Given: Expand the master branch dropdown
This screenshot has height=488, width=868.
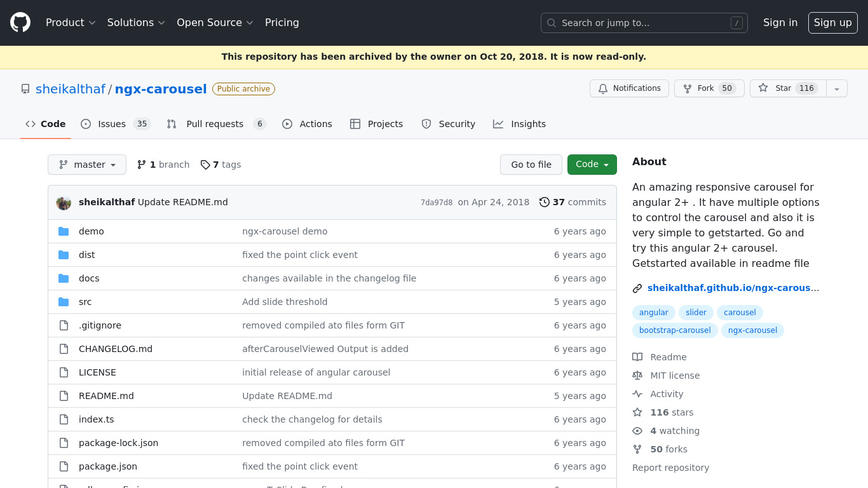Looking at the screenshot, I should coord(87,165).
